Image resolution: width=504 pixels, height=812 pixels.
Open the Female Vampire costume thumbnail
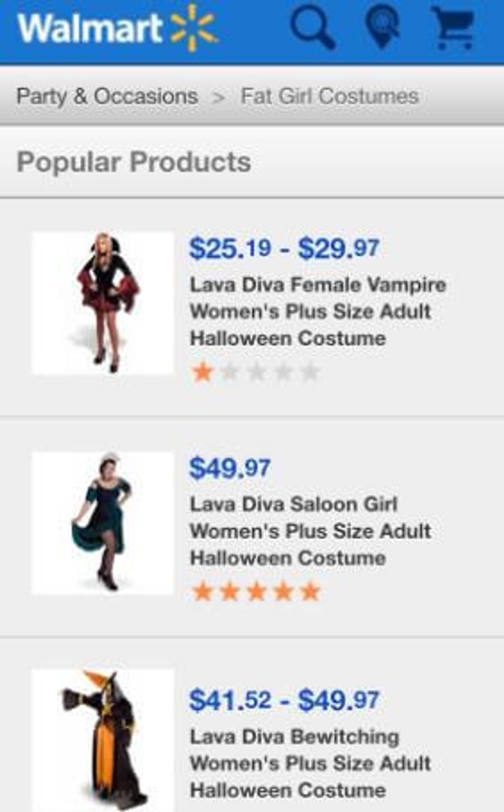[x=103, y=303]
